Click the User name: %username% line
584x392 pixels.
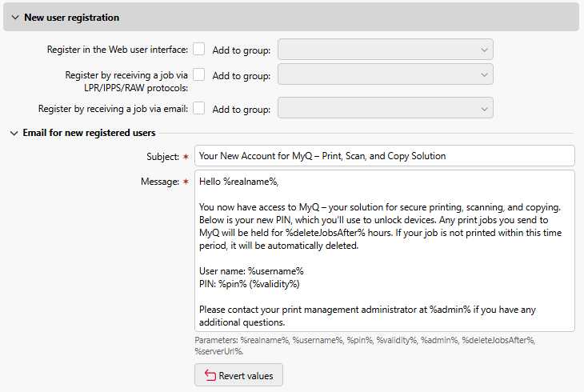[251, 271]
